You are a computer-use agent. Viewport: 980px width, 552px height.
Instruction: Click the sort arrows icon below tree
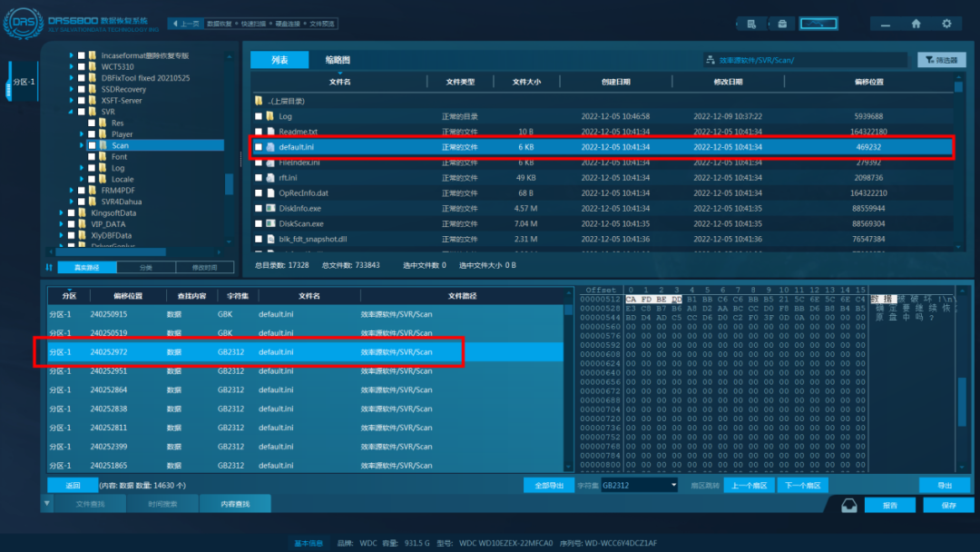49,268
